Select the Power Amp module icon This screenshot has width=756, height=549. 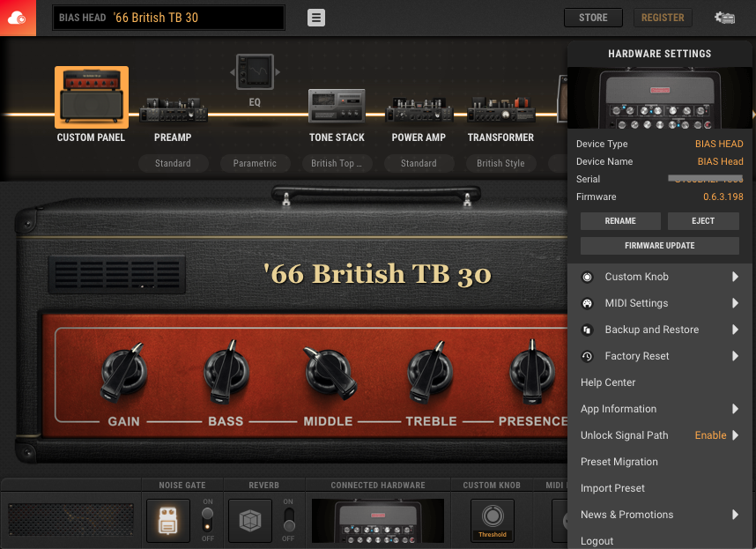[419, 110]
